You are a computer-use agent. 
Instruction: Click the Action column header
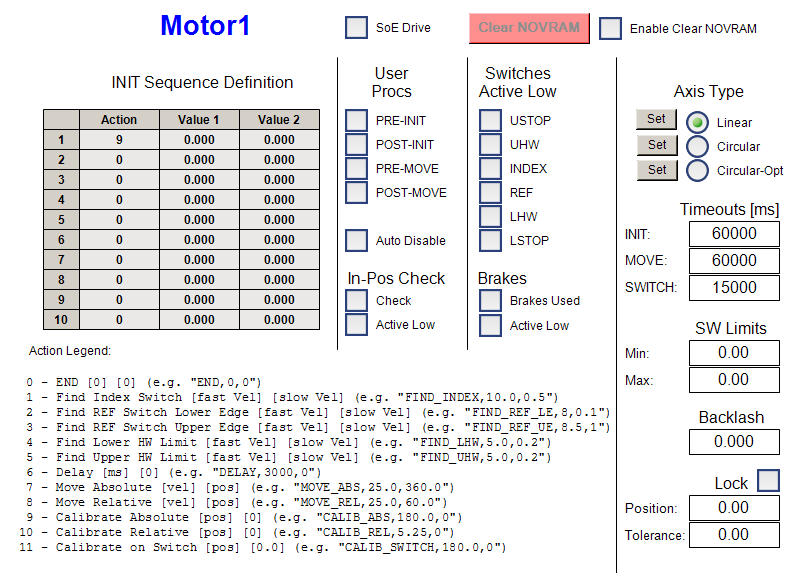119,119
